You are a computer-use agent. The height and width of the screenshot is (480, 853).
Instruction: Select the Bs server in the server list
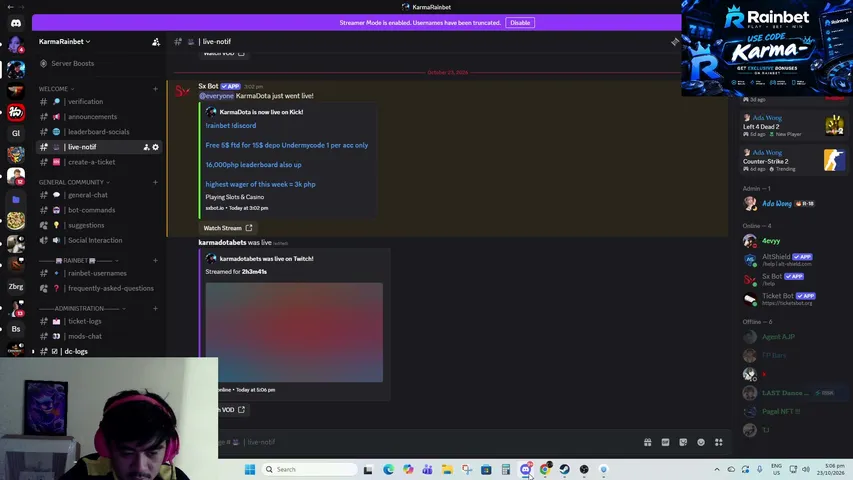coord(16,329)
